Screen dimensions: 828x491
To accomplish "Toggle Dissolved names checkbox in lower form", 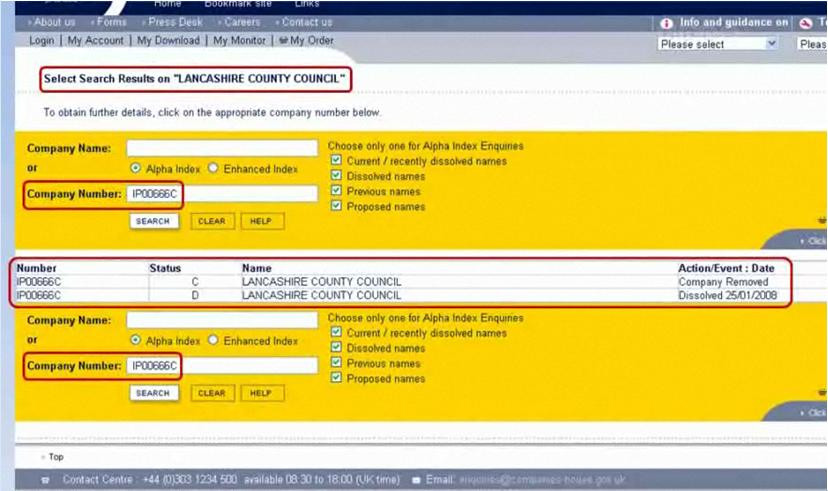I will coord(336,347).
